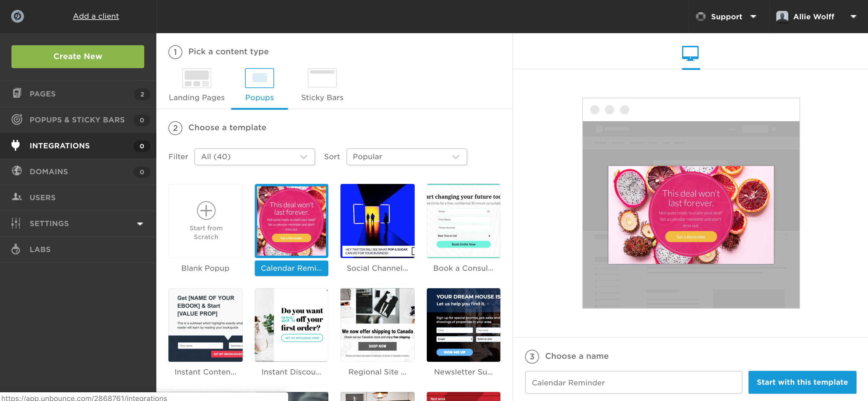Select the Instant Discount template thumbnail
This screenshot has height=401, width=868.
pos(292,325)
